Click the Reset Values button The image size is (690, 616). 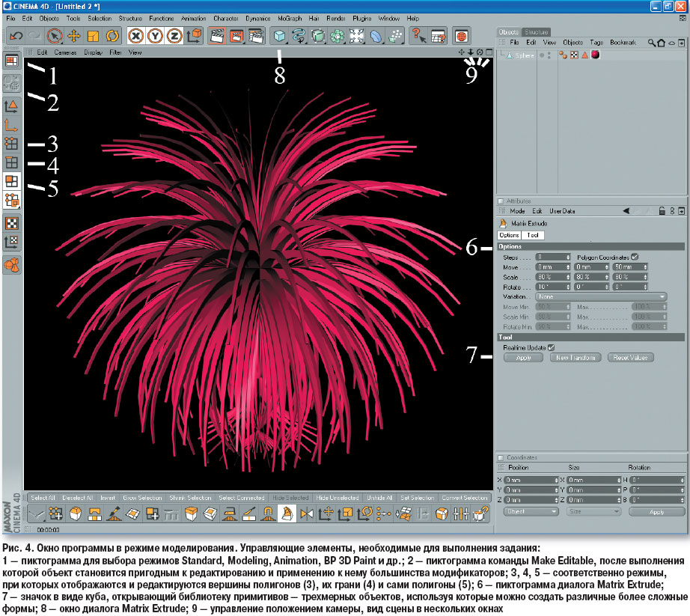[x=630, y=358]
